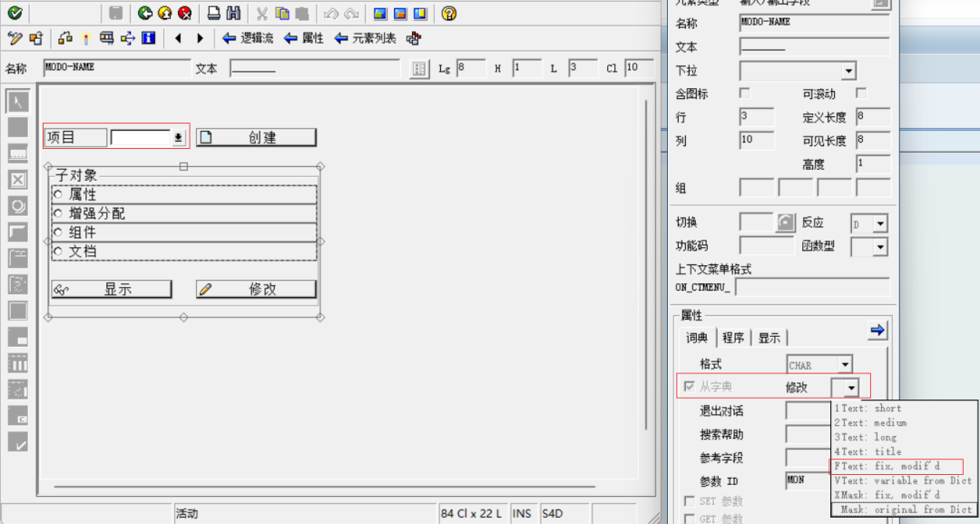Select the 组件 radio button
This screenshot has height=524, width=980.
pos(58,232)
